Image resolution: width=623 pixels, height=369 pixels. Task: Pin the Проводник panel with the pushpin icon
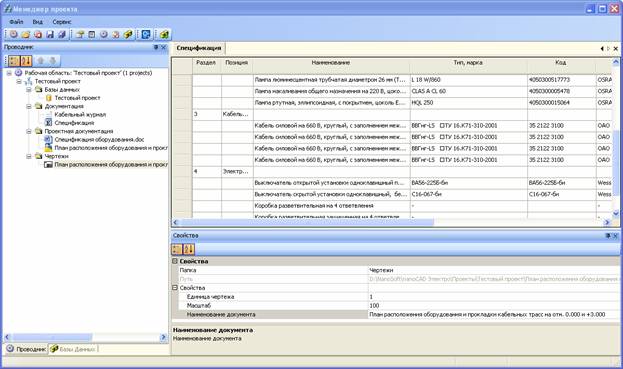(156, 47)
